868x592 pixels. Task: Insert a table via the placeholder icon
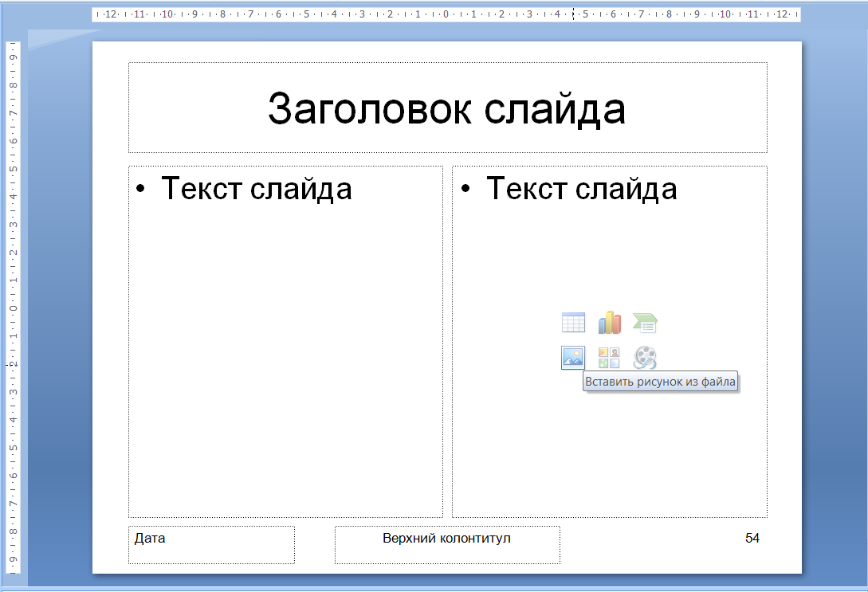point(573,322)
